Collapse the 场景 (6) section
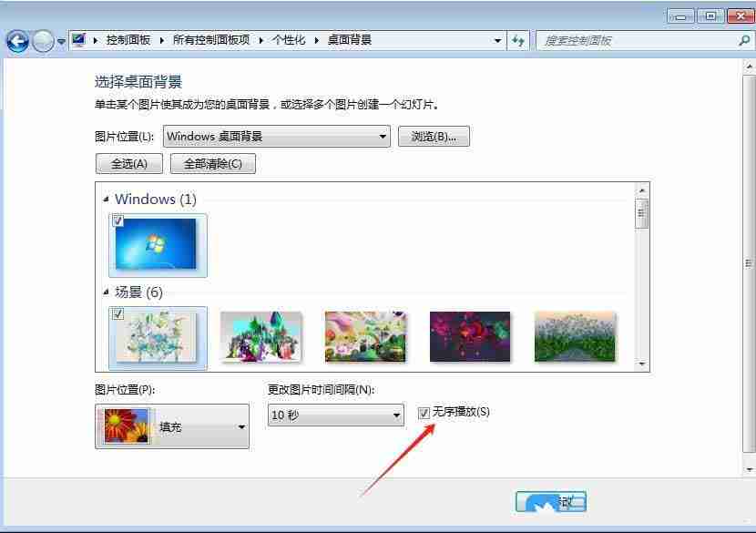This screenshot has height=533, width=756. 106,292
